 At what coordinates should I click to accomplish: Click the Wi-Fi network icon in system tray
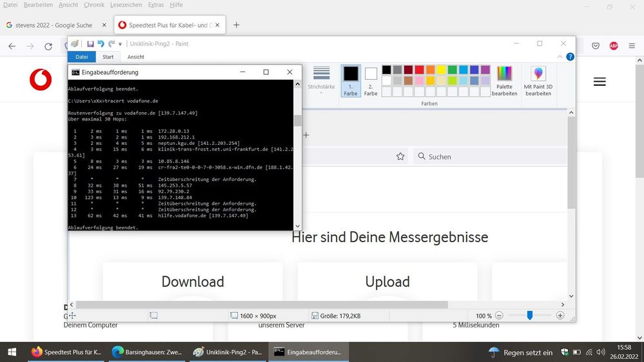click(589, 352)
